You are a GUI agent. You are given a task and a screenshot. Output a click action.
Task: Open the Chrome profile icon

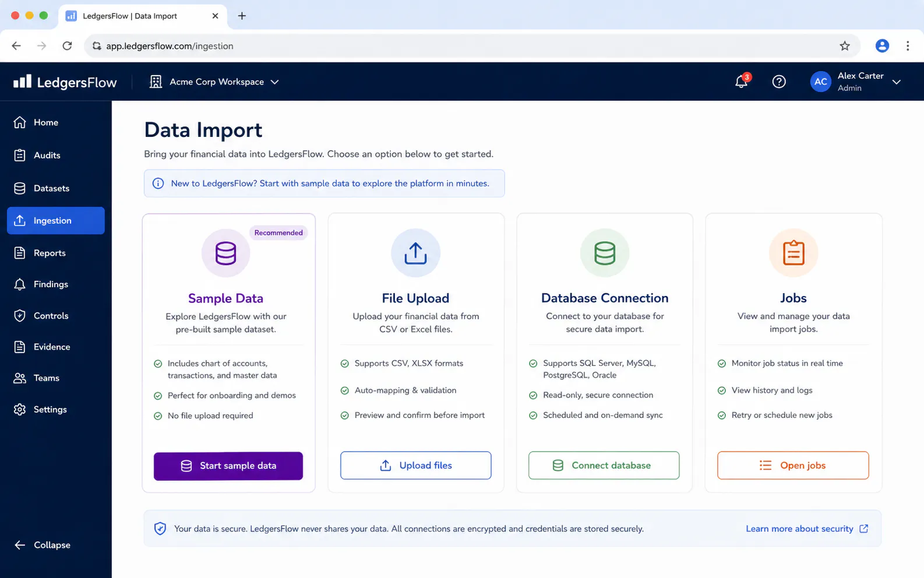coord(882,46)
